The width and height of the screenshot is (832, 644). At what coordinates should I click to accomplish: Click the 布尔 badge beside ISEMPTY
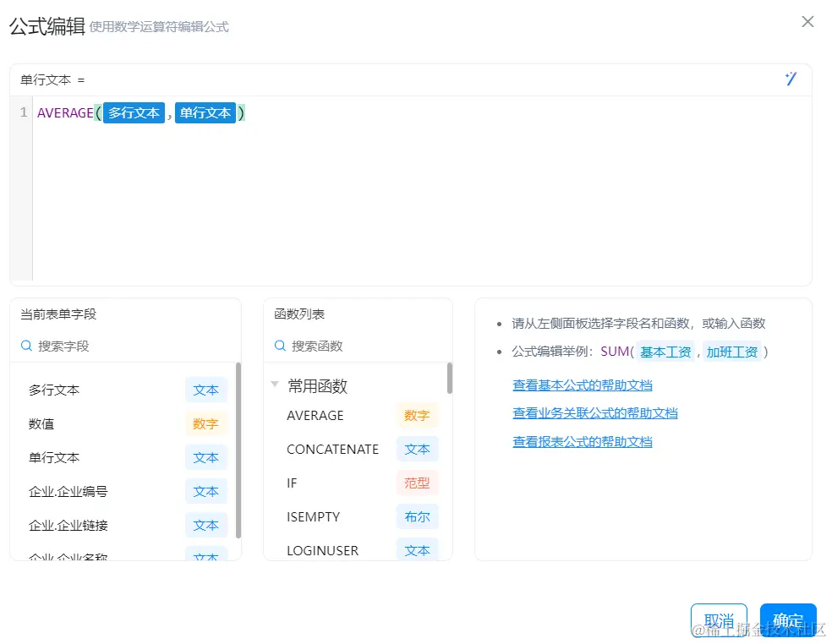(417, 517)
